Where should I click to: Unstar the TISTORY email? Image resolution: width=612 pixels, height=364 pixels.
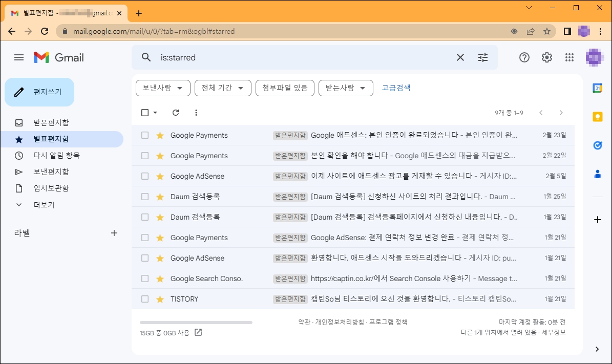160,299
